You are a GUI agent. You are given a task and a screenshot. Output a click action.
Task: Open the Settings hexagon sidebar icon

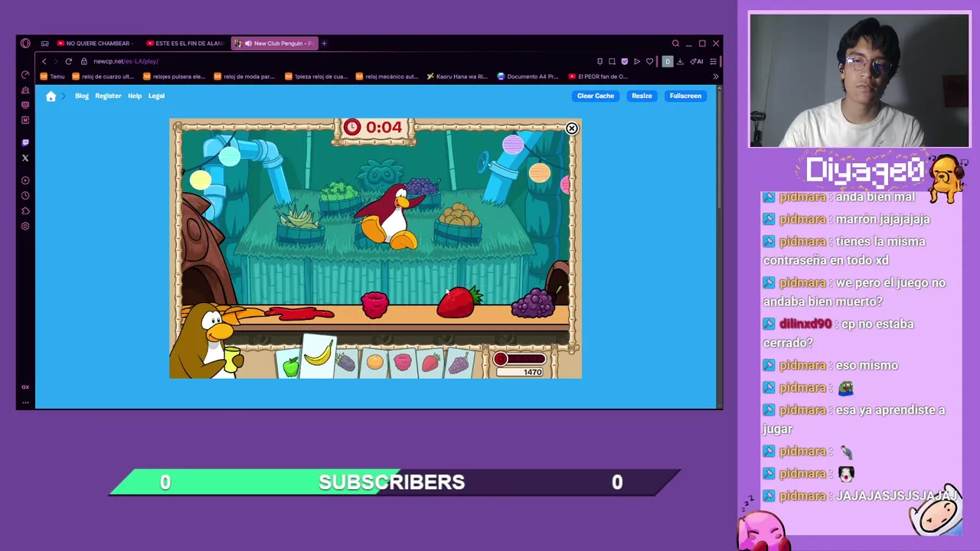[25, 227]
